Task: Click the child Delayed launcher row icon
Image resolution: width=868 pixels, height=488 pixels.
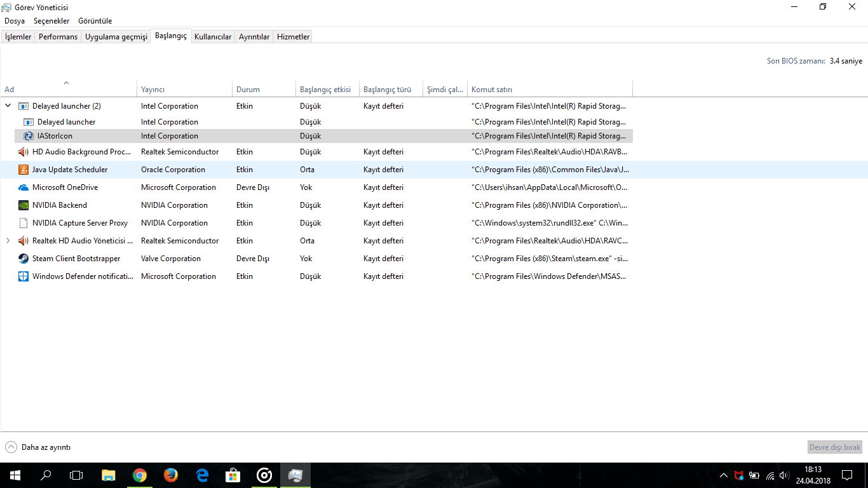Action: [29, 122]
